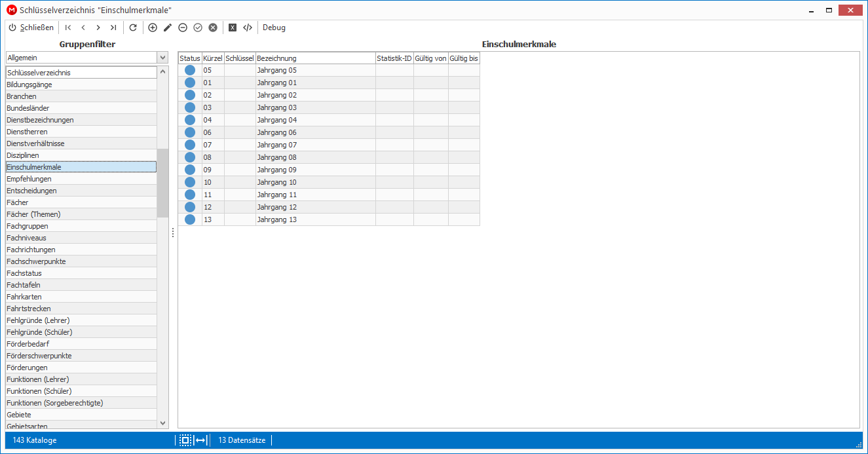Select Dienstverhältnisse in the list
868x454 pixels.
tap(81, 143)
